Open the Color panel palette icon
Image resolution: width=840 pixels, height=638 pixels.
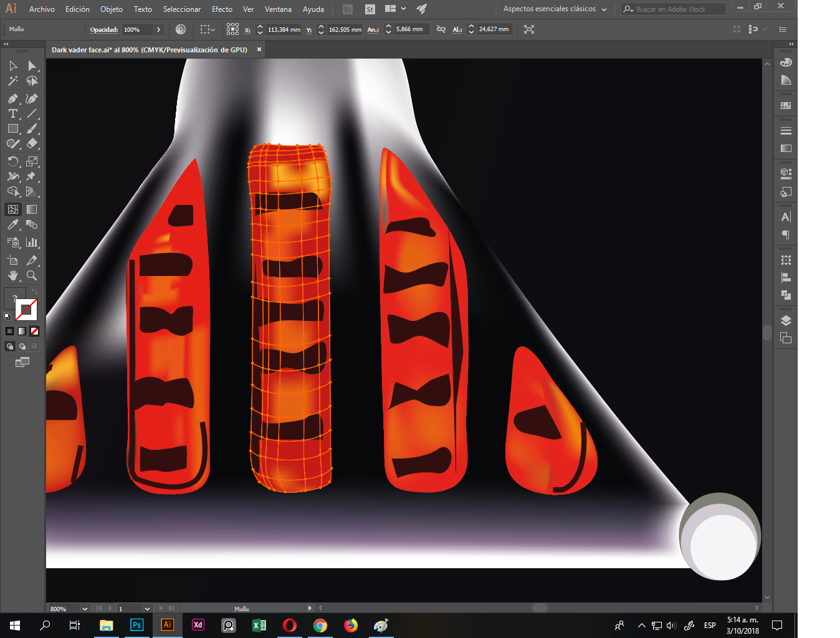pos(786,62)
